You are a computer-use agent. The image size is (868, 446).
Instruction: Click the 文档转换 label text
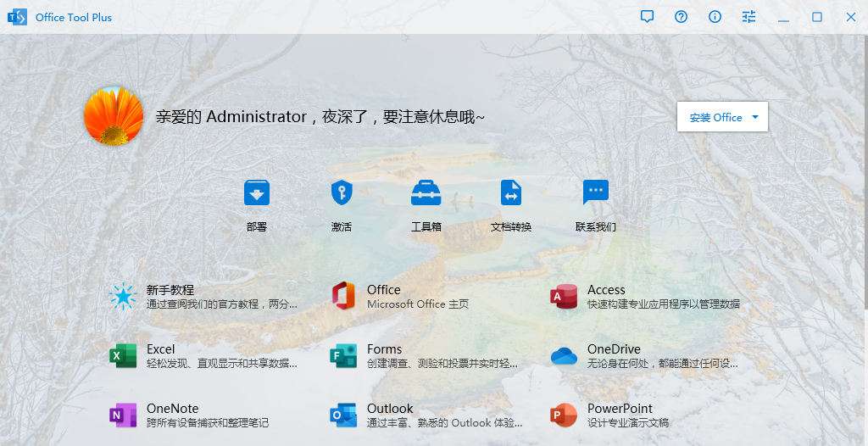(511, 226)
